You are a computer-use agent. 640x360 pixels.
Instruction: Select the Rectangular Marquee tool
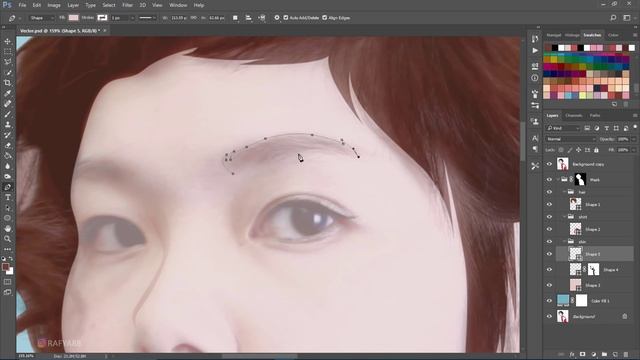coord(7,52)
